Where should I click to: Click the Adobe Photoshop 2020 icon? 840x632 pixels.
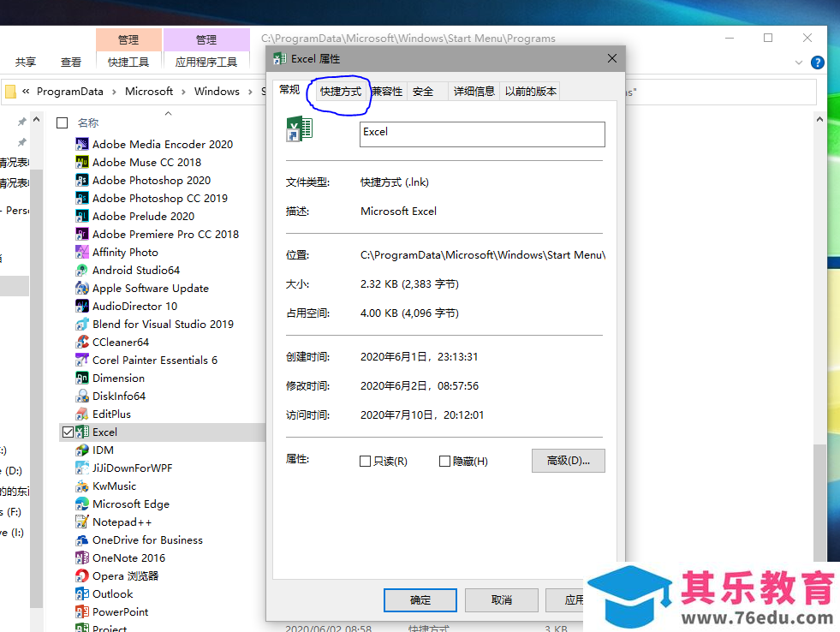tap(82, 180)
